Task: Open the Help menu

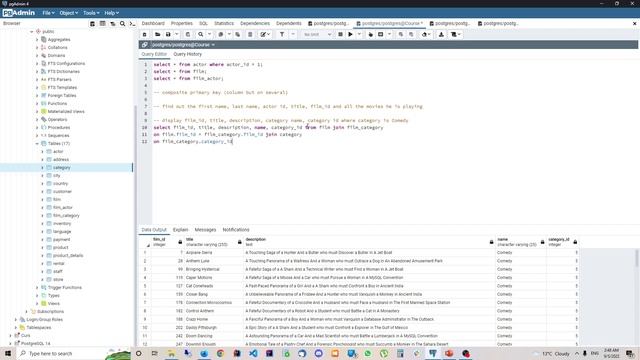Action: [111, 13]
